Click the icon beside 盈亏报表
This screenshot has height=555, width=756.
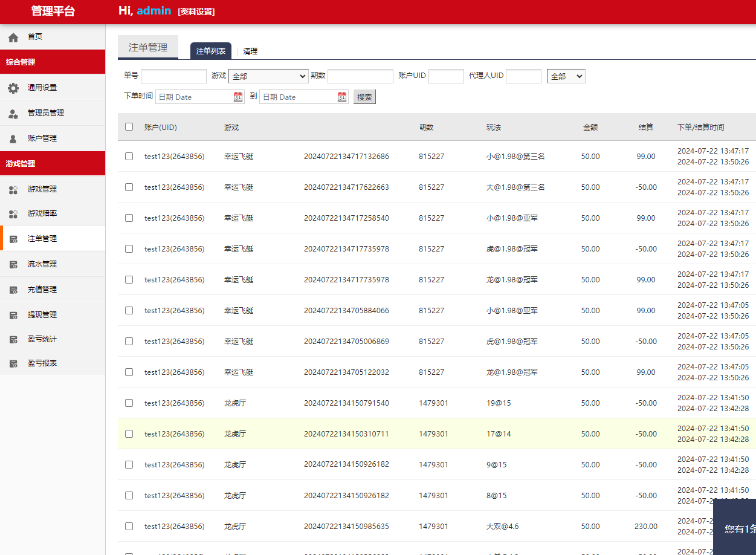coord(13,363)
